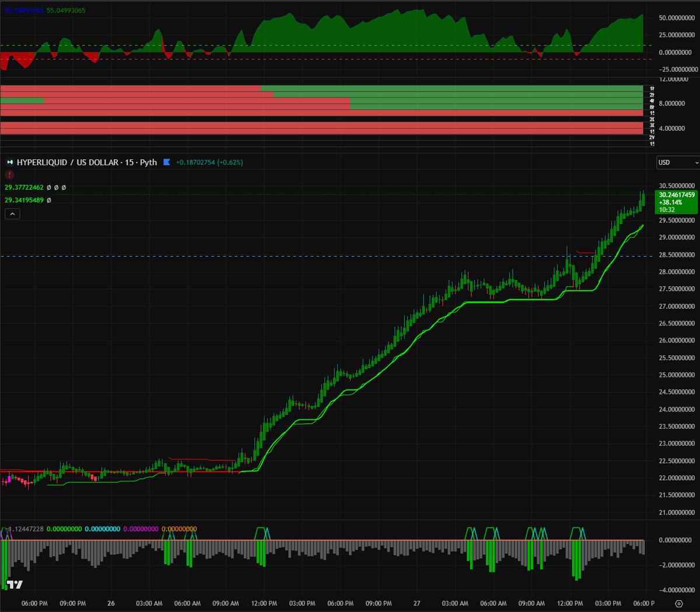Click 8.000000 on heatmap pane scale
The image size is (700, 612).
click(672, 103)
